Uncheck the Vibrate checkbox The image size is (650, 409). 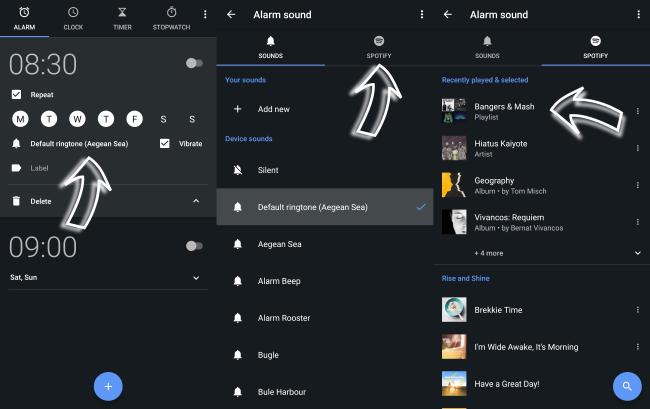pos(165,143)
